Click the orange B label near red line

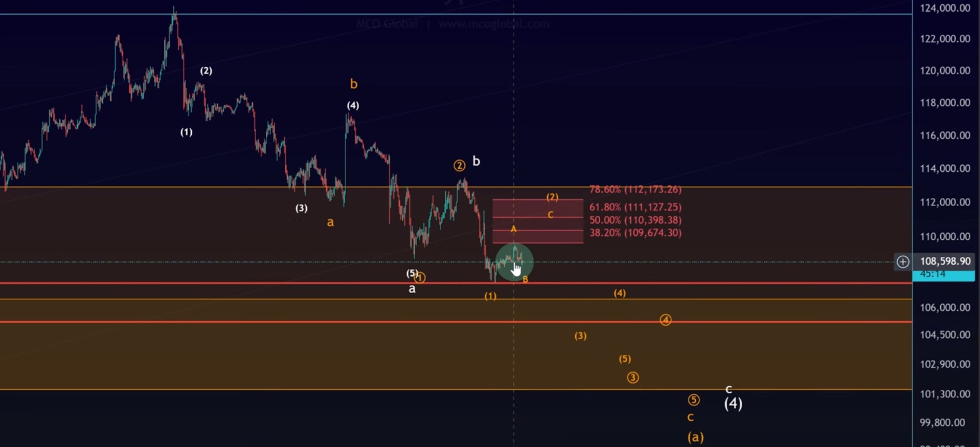click(525, 280)
